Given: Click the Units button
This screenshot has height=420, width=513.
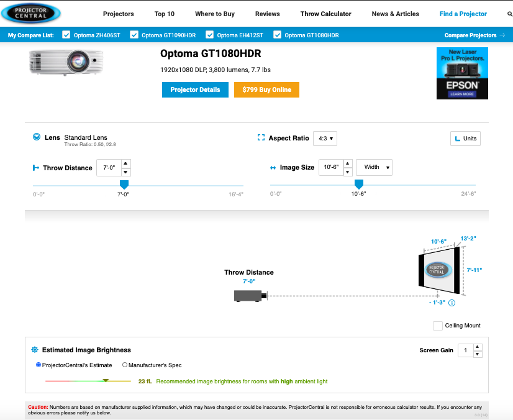Looking at the screenshot, I should coord(466,139).
